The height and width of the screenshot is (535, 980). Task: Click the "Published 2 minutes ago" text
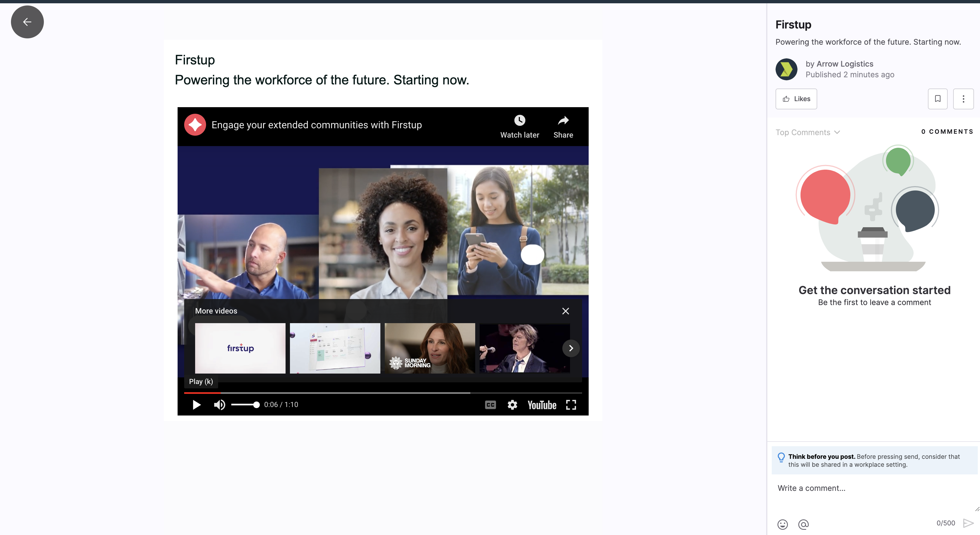tap(850, 75)
